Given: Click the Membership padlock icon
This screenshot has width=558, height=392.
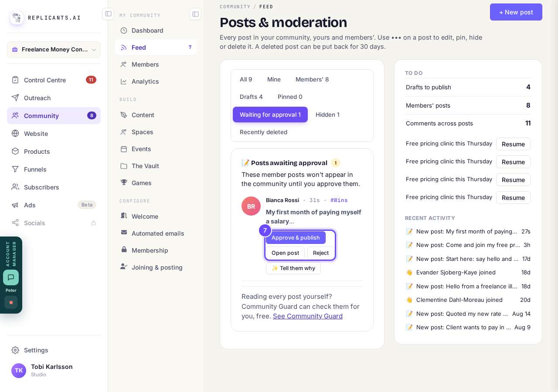Looking at the screenshot, I should click(x=124, y=250).
